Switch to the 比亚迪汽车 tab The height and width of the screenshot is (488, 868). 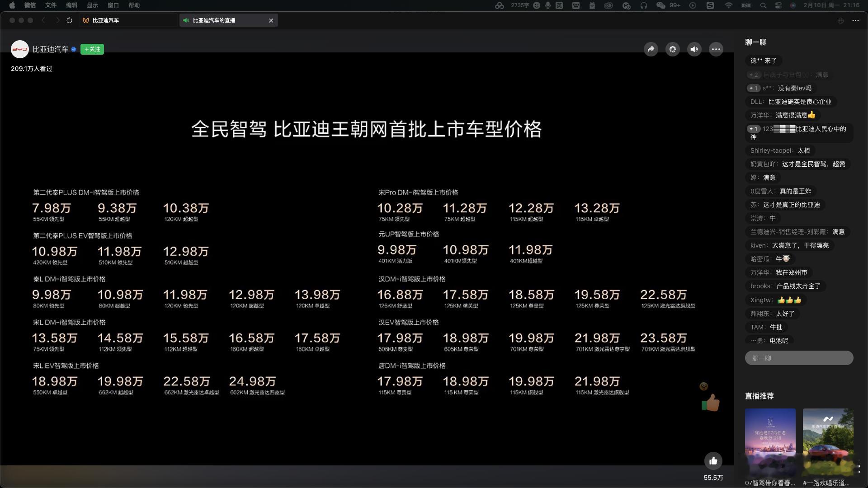point(129,20)
